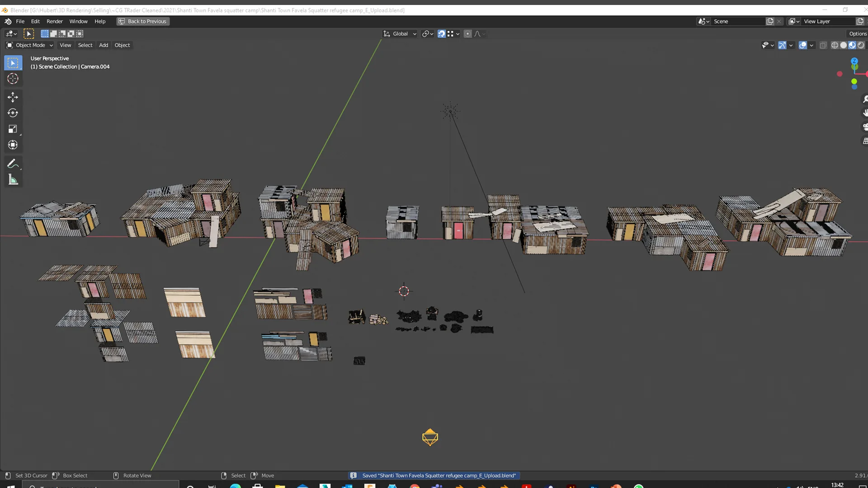This screenshot has width=868, height=488.
Task: Select the Measure ruler tool
Action: (x=13, y=180)
